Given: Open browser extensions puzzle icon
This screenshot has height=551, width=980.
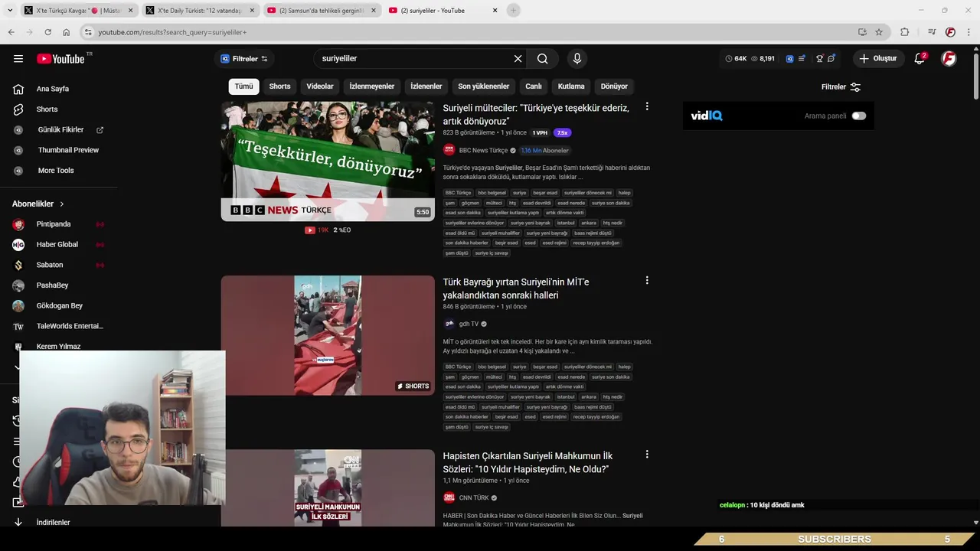Looking at the screenshot, I should coord(905,32).
